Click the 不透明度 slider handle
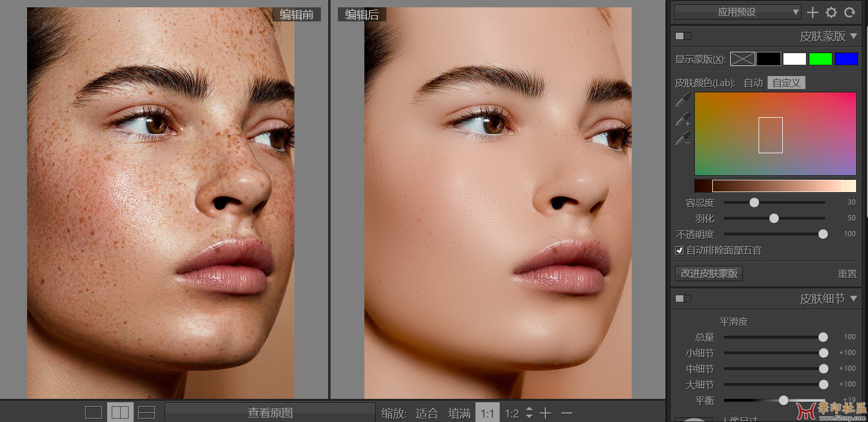 point(823,234)
